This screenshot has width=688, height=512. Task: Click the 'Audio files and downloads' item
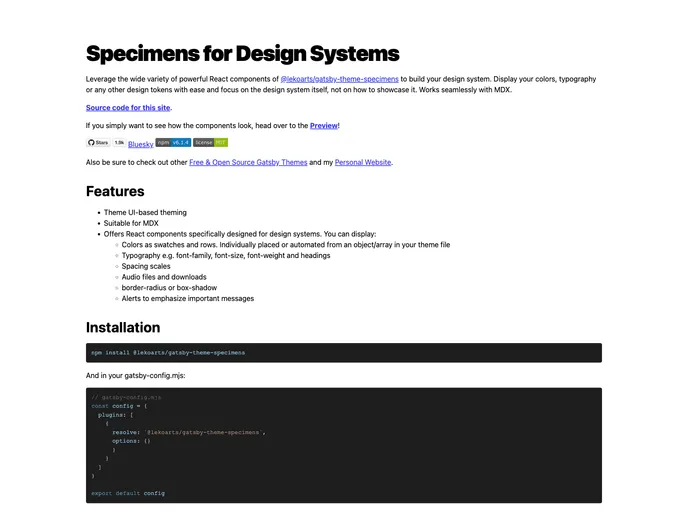point(164,277)
